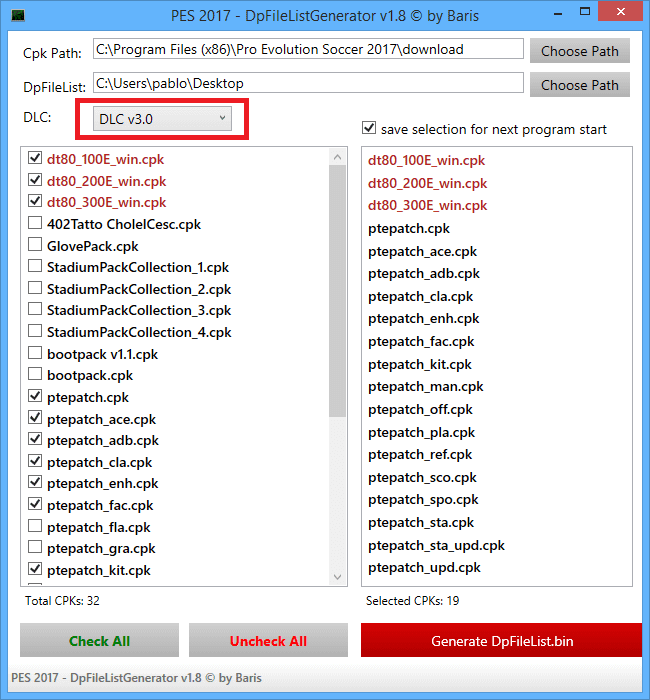The width and height of the screenshot is (650, 700).
Task: Uncheck ptepatch.cpk checkbox in left list
Action: 35,396
